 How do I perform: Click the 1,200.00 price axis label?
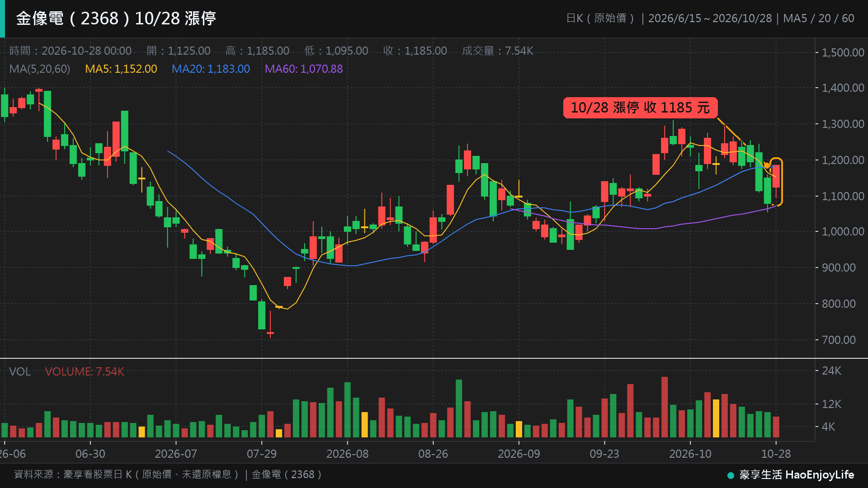click(843, 160)
